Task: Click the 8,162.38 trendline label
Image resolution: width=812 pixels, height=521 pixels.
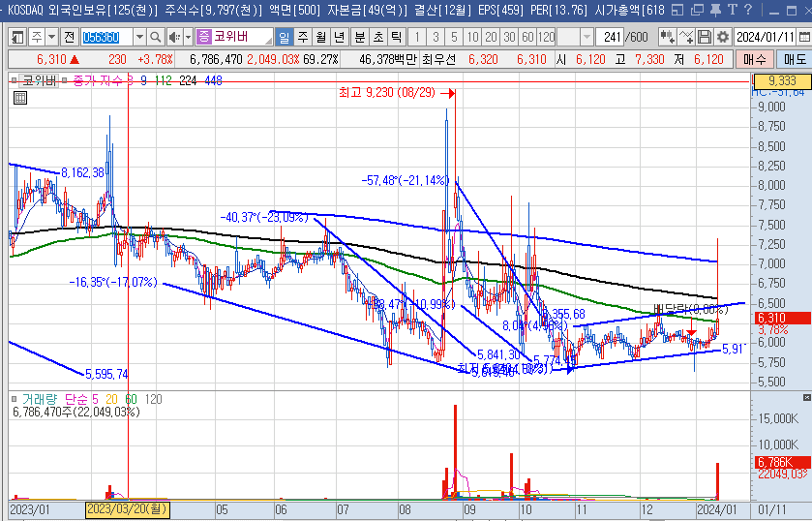Action: pyautogui.click(x=83, y=172)
